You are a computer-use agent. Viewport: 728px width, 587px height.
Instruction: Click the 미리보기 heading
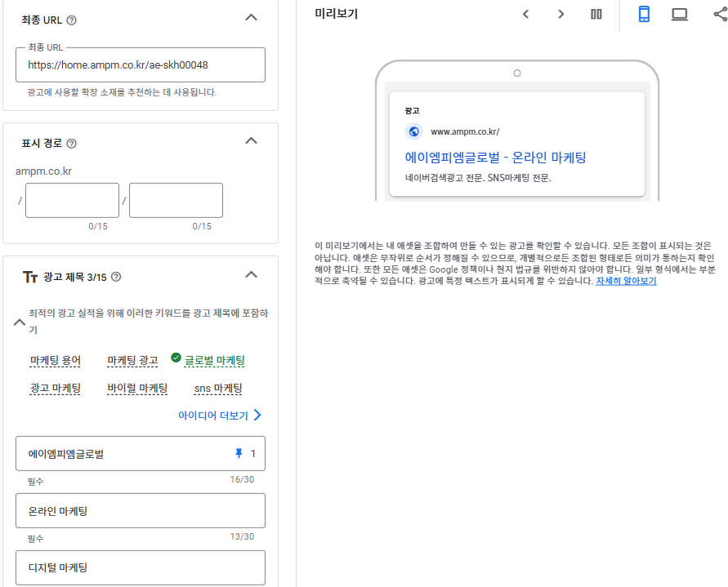point(337,14)
